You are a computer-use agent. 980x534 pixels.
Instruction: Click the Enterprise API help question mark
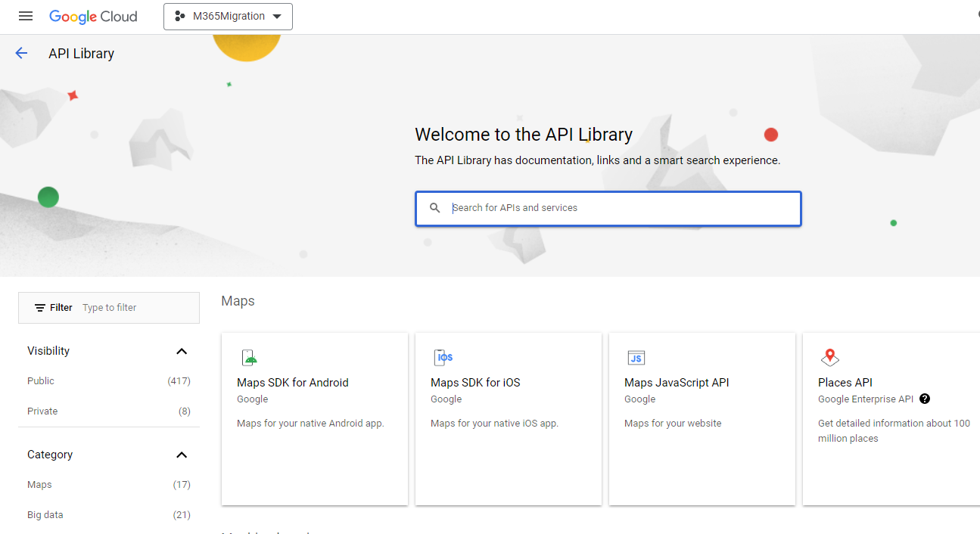pos(925,399)
